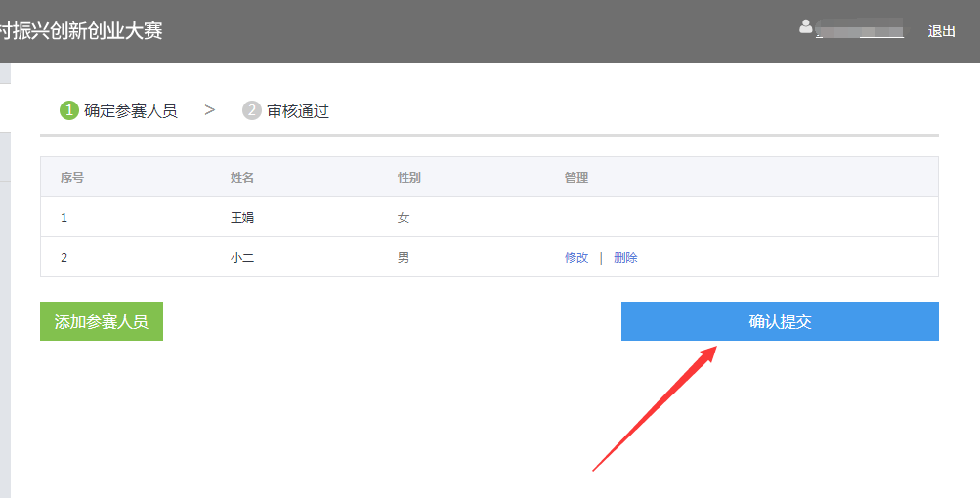Click 修改 for participant 小二
Image resolution: width=980 pixels, height=498 pixels.
(576, 258)
